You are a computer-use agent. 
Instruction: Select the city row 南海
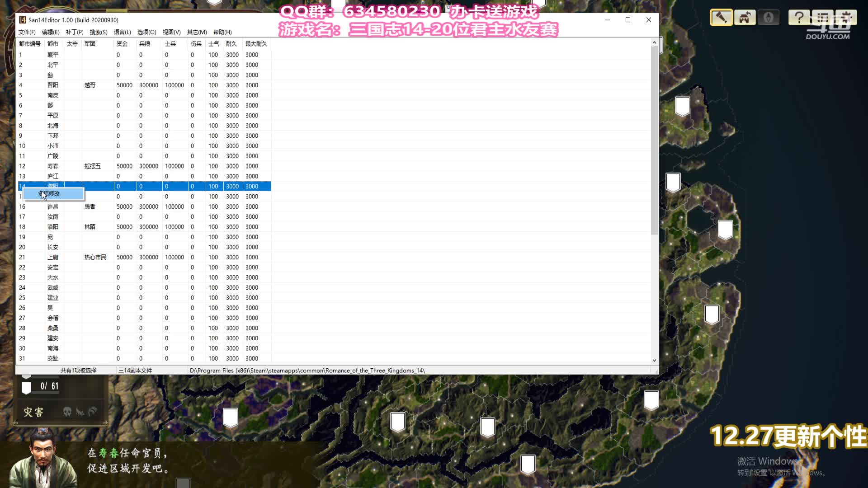coord(145,348)
